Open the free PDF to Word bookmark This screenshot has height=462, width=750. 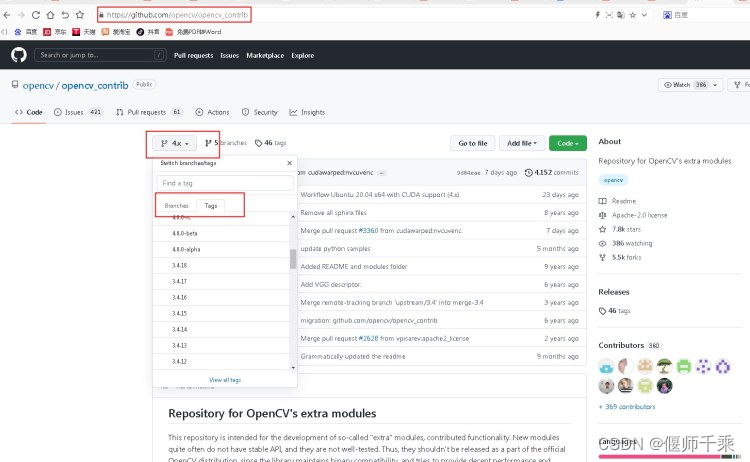click(193, 32)
